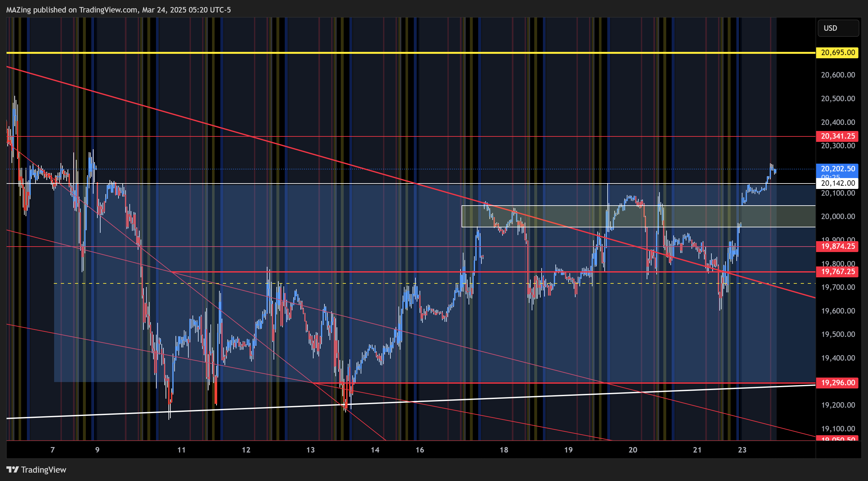Click the red 19,874.25 price label
The width and height of the screenshot is (868, 481).
coord(837,246)
